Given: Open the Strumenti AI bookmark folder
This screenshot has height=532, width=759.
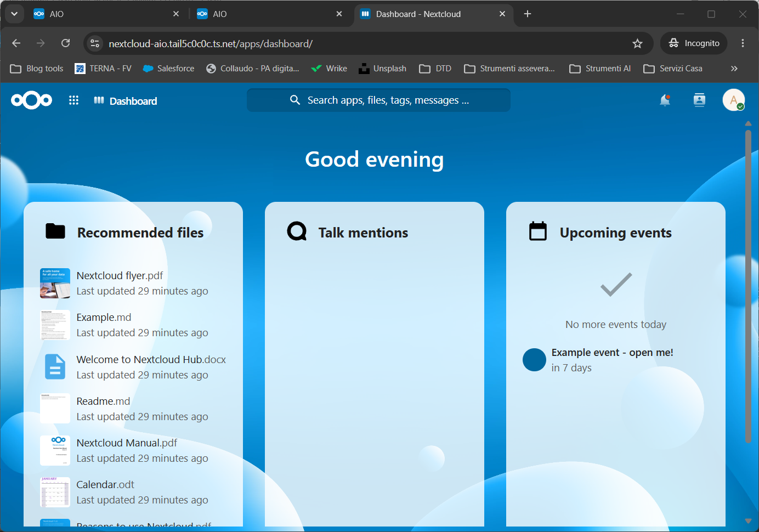Looking at the screenshot, I should click(x=600, y=69).
